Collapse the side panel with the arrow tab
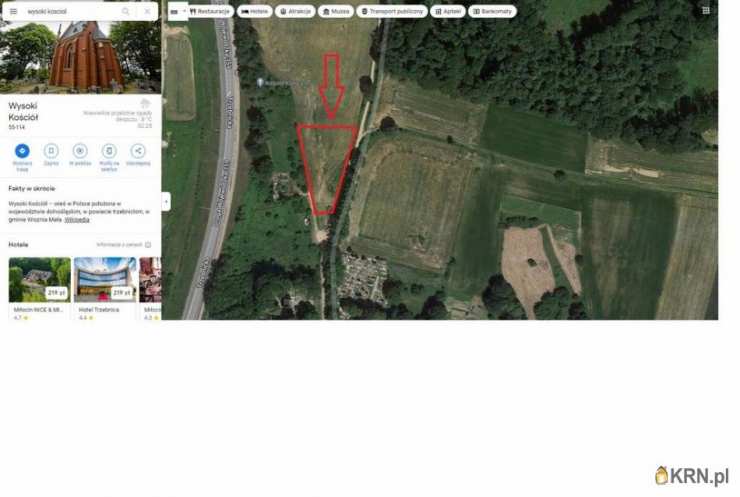 (x=166, y=202)
